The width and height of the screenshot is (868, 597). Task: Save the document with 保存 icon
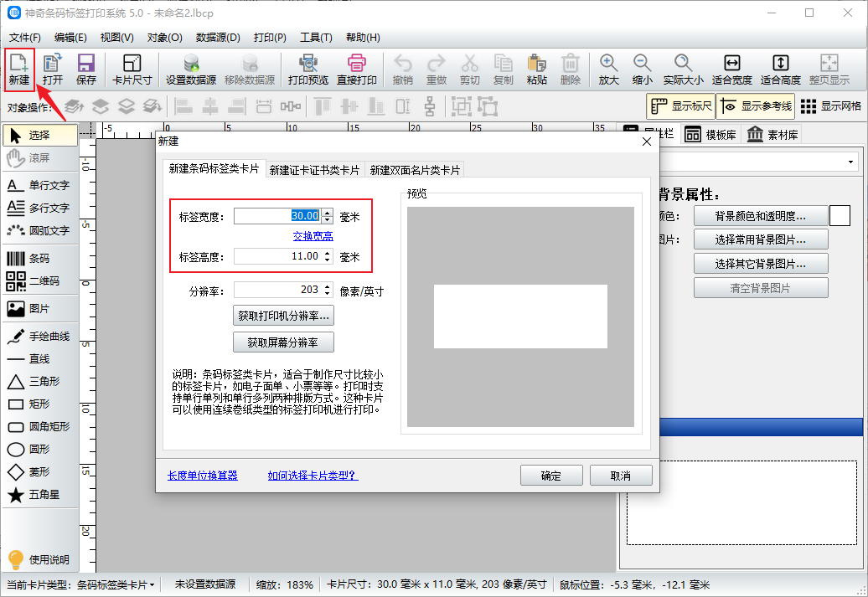[x=85, y=69]
